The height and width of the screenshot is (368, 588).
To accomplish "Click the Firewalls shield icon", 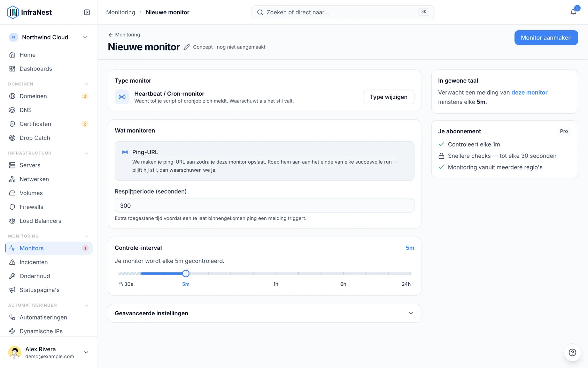I will click(x=12, y=207).
